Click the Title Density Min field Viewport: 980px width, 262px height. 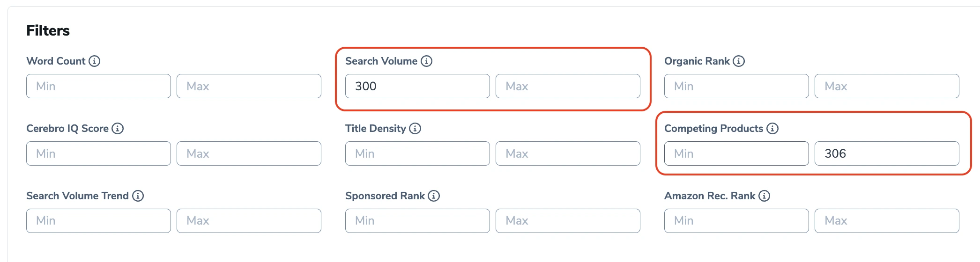pyautogui.click(x=417, y=153)
